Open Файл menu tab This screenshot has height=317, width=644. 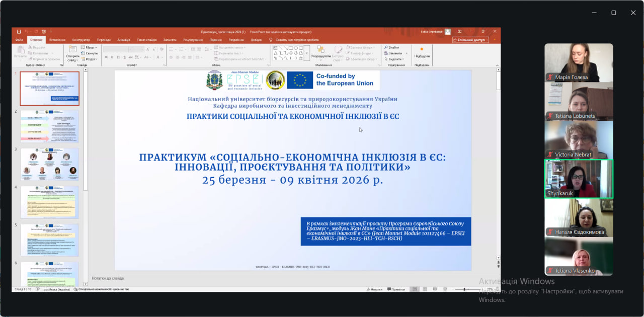(19, 40)
